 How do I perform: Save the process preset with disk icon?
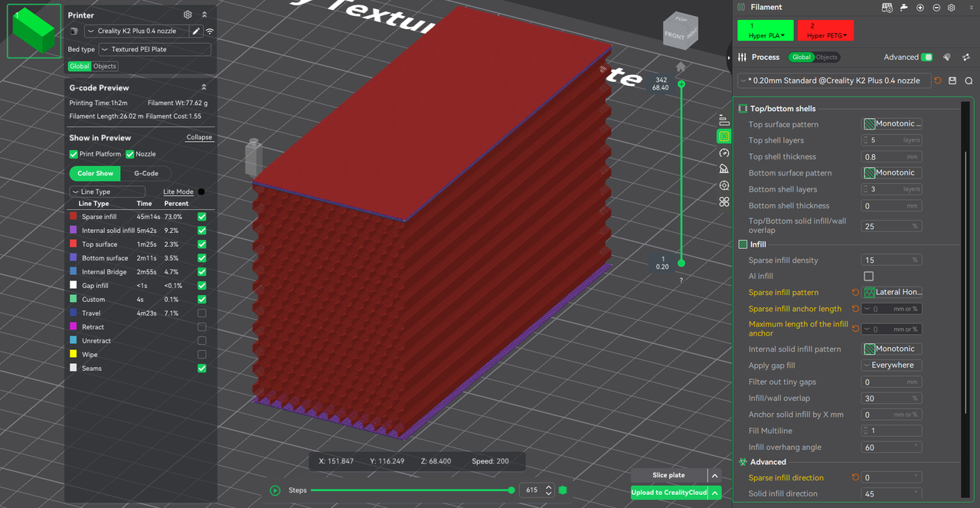coord(952,80)
